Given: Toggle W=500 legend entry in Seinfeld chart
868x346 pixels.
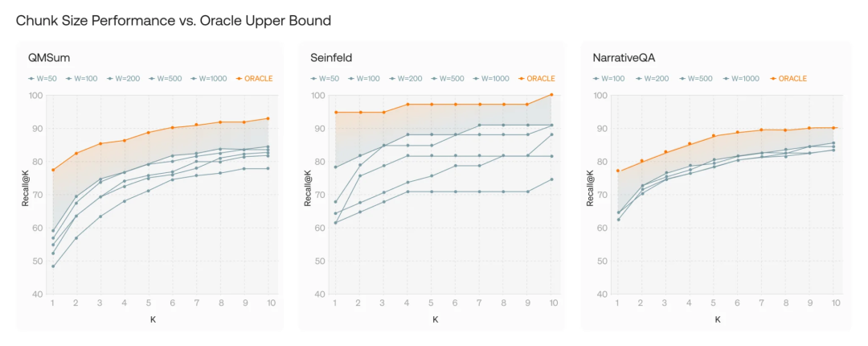Looking at the screenshot, I should [452, 79].
